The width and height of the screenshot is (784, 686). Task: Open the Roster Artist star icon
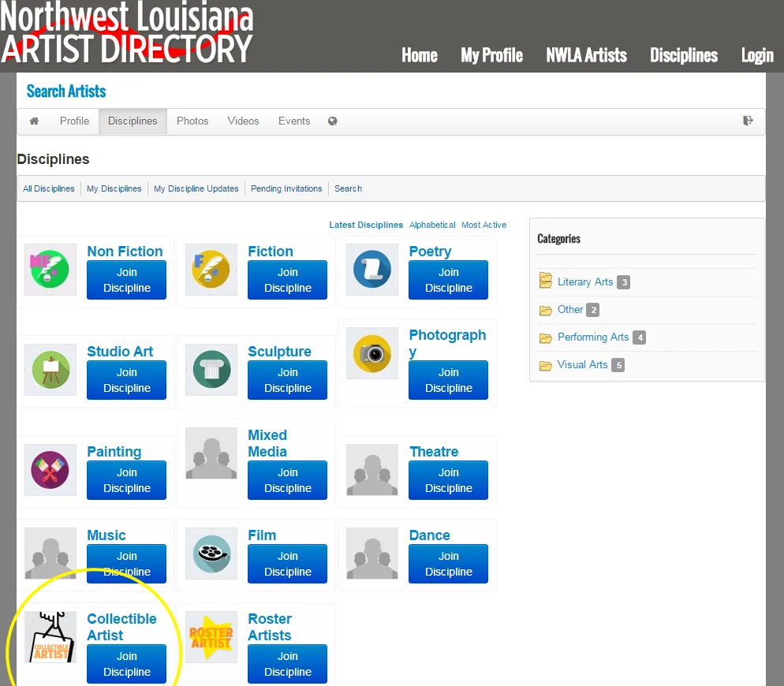pos(211,636)
